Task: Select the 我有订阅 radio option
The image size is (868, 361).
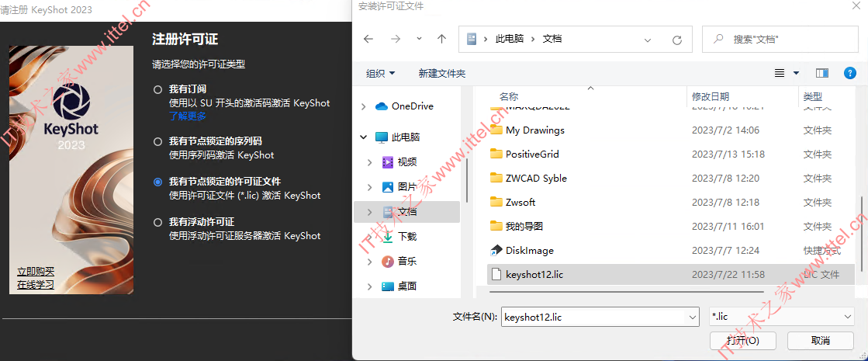Action: click(x=157, y=89)
